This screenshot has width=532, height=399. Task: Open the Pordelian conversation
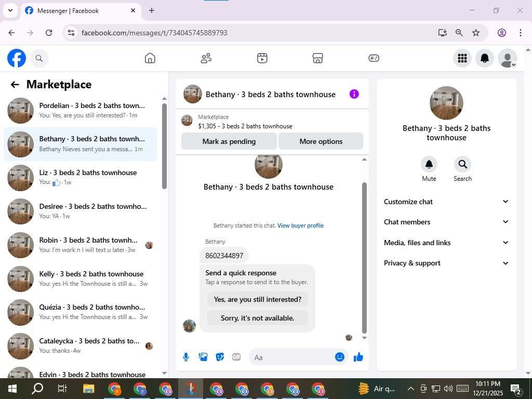pos(80,111)
